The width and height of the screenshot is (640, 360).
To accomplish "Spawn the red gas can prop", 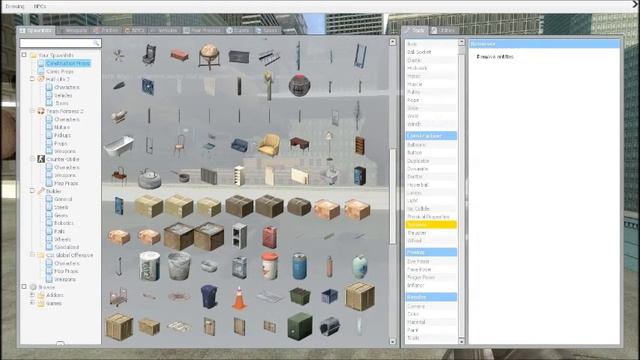I will 269,237.
